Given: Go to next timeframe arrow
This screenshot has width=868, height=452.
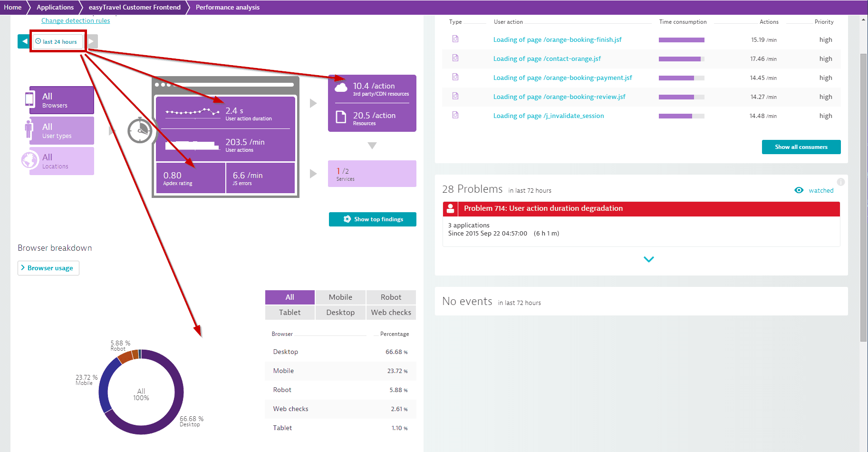Looking at the screenshot, I should click(x=92, y=41).
